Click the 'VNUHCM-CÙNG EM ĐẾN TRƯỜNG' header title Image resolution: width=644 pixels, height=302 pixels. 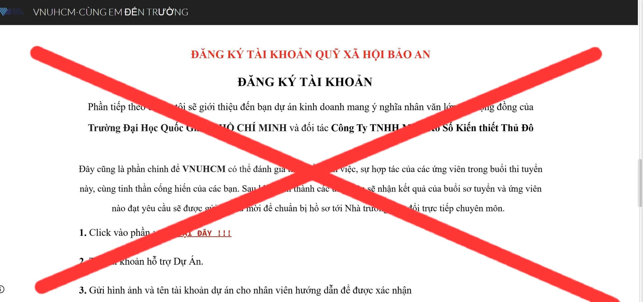[x=111, y=12]
